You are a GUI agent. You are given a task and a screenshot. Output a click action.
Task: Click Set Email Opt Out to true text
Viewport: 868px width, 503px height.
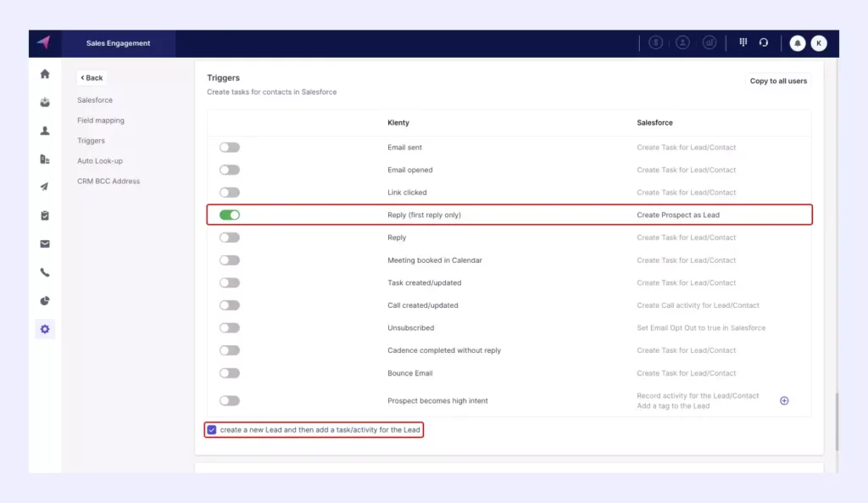click(x=701, y=328)
